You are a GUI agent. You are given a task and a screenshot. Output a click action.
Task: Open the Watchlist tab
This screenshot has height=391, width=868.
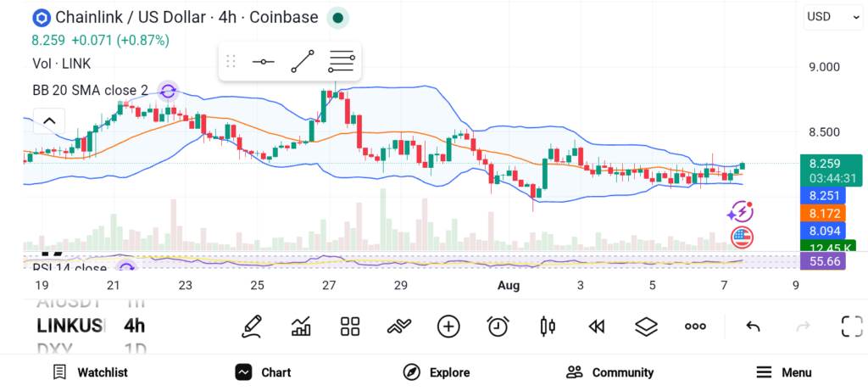click(x=90, y=372)
